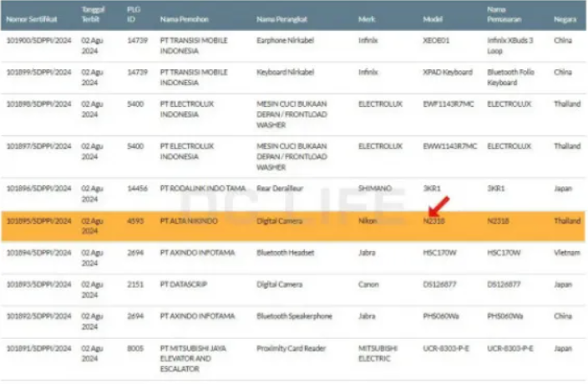This screenshot has height=384, width=588.
Task: Click PLG ID 14456 cell
Action: pos(137,188)
